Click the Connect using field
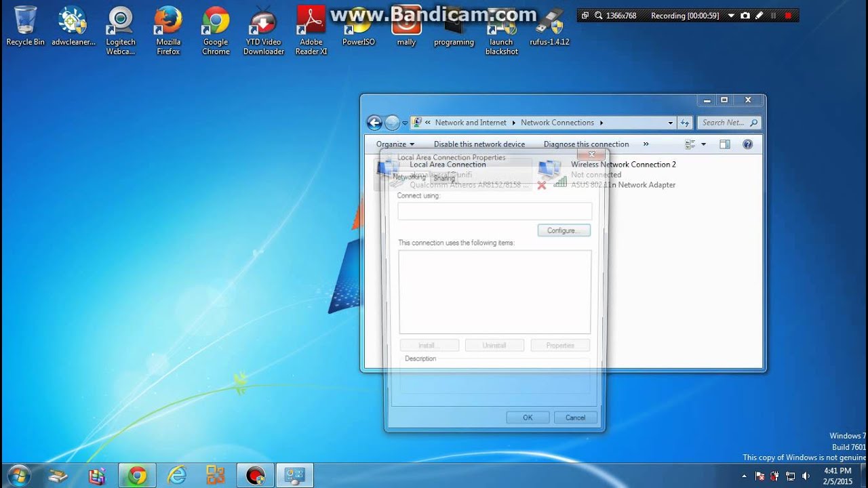Image resolution: width=868 pixels, height=488 pixels. [x=495, y=211]
